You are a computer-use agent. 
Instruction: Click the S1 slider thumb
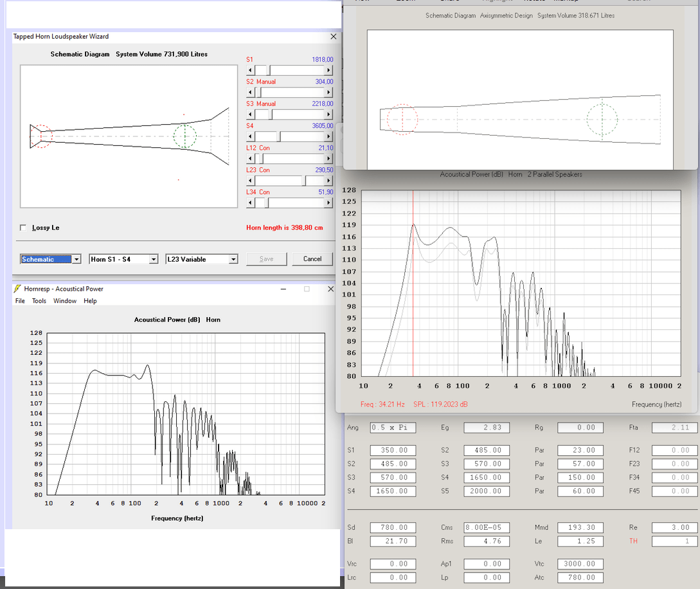pos(269,70)
